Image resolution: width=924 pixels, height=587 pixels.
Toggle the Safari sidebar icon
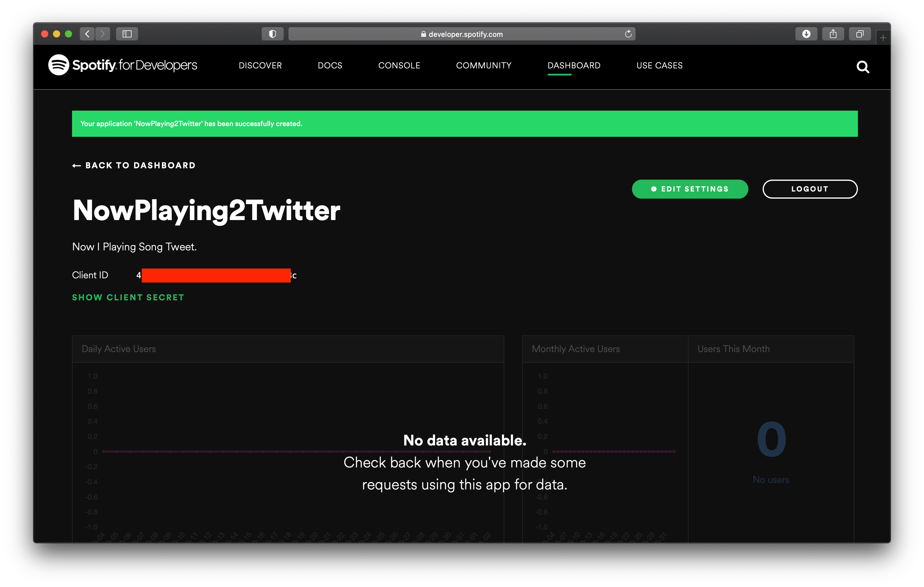click(x=127, y=34)
